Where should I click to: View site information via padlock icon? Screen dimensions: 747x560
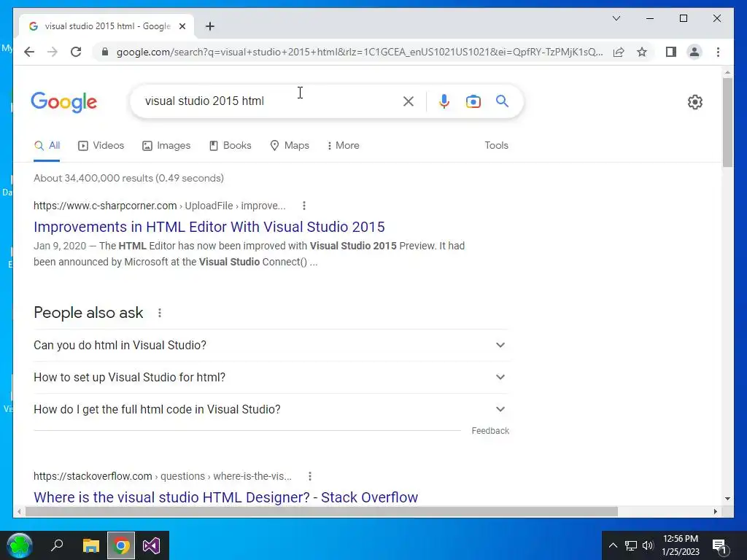[105, 52]
